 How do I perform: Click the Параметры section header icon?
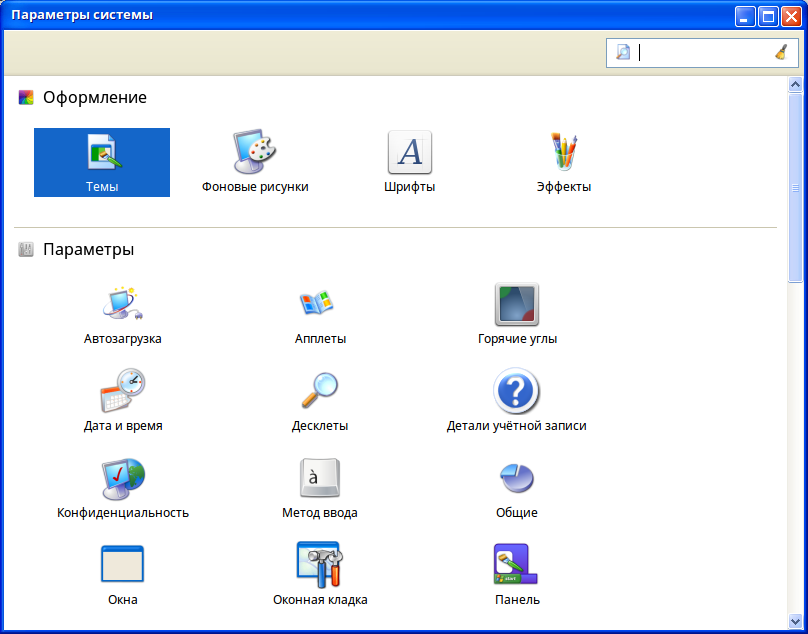26,249
